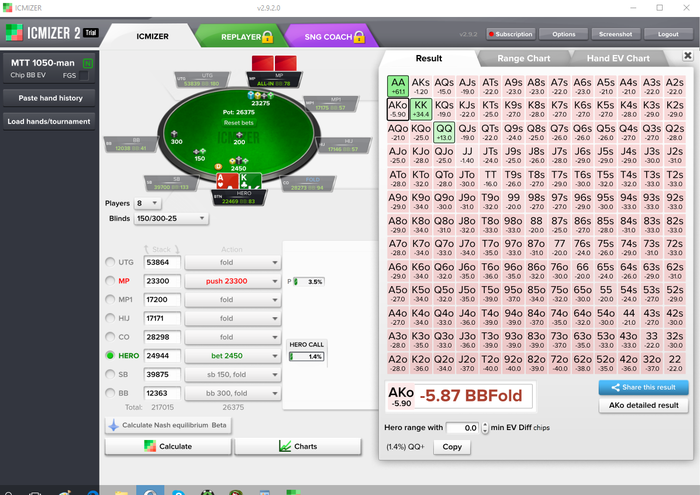Image resolution: width=700 pixels, height=495 pixels.
Task: Click the ICMIZER 2 logo icon
Action: tap(14, 33)
